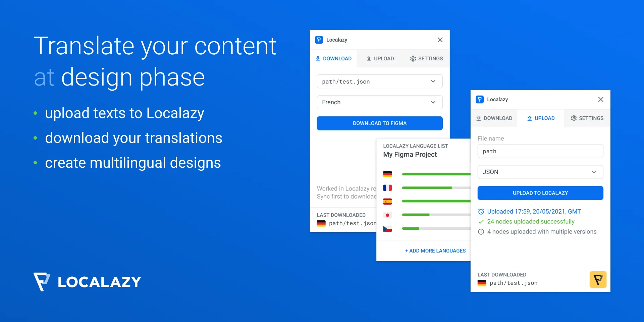Click ADD MORE LANGUAGES link

tap(435, 251)
